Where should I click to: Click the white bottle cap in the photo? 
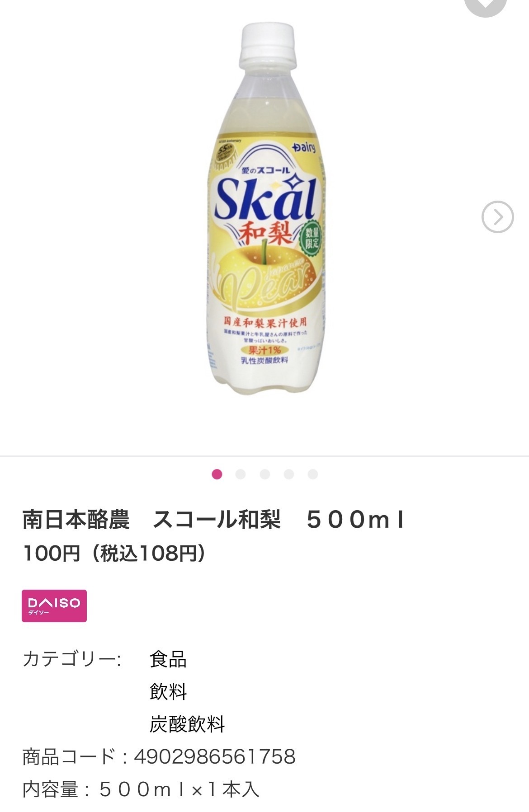[x=267, y=43]
